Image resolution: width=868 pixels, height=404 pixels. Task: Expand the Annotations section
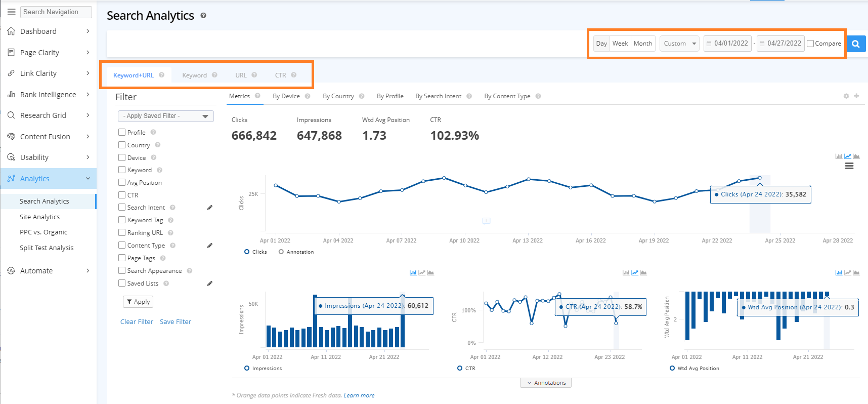point(546,383)
